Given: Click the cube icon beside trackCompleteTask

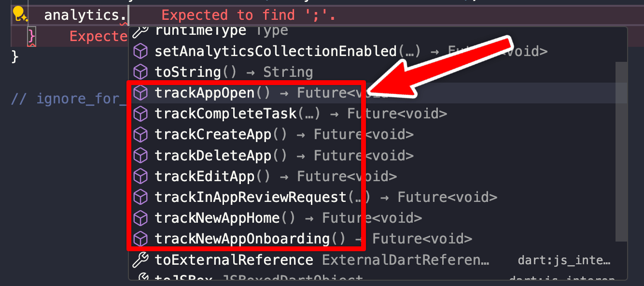Looking at the screenshot, I should [140, 114].
